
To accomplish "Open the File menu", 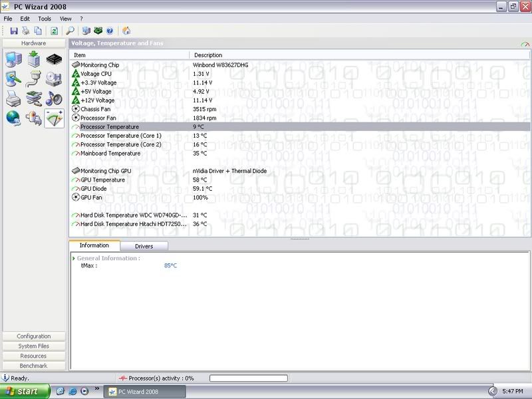I will (8, 19).
